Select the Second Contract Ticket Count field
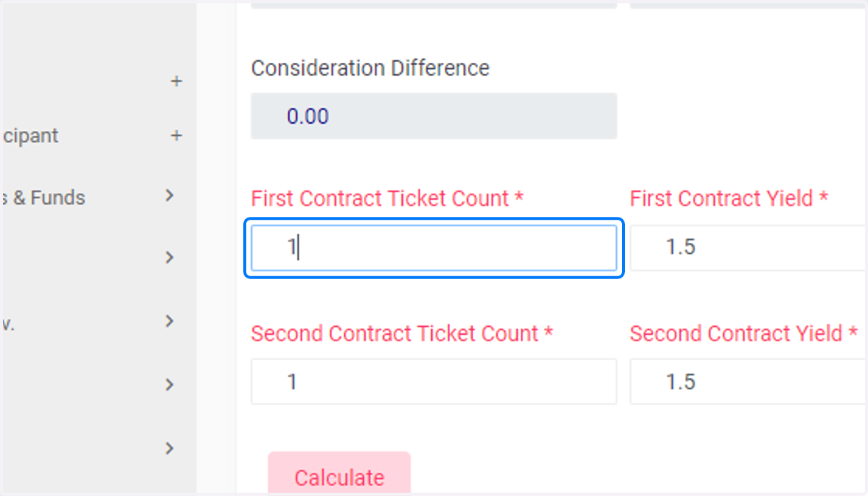Viewport: 868px width, 496px height. [434, 381]
